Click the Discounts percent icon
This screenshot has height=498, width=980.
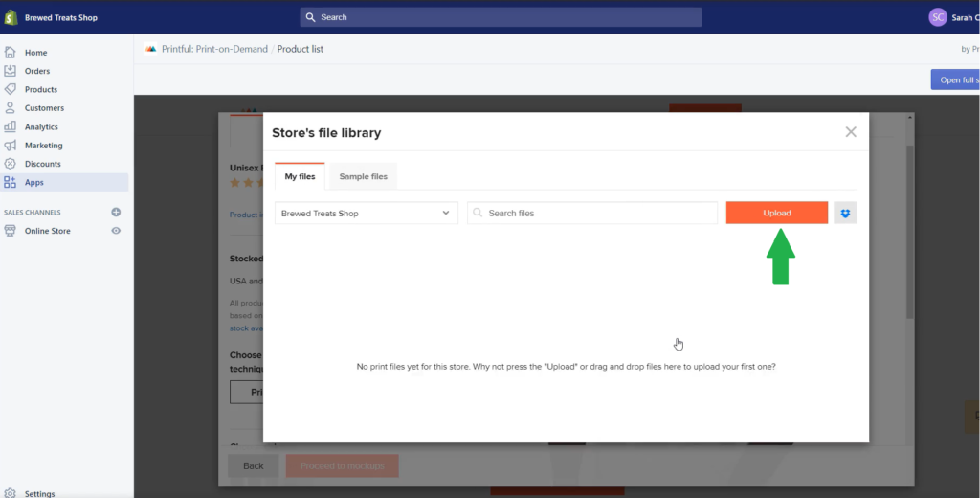[x=10, y=164]
